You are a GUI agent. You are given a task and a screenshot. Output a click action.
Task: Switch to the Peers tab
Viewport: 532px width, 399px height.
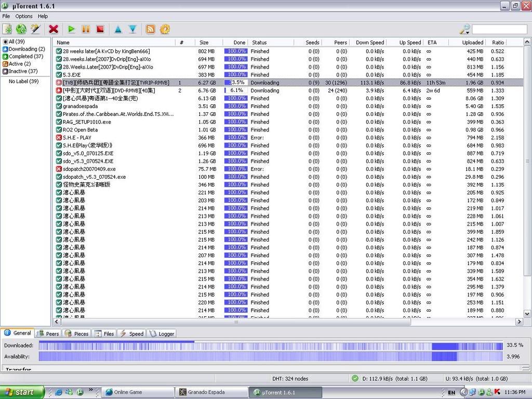pos(48,334)
